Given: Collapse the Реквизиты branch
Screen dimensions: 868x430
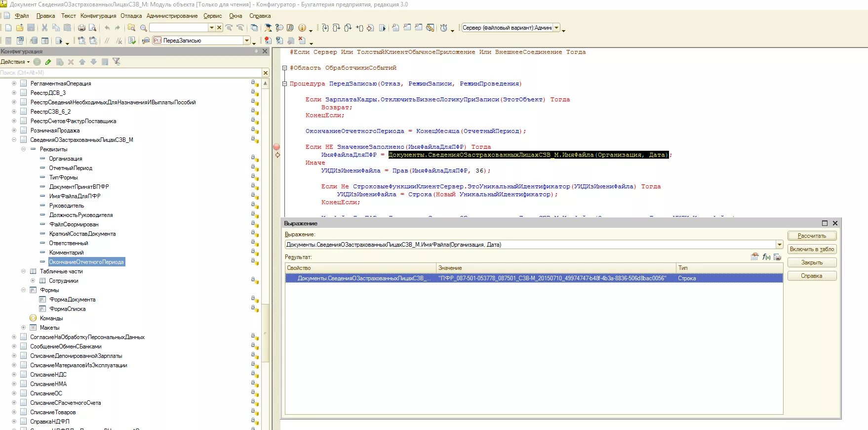Looking at the screenshot, I should pyautogui.click(x=23, y=149).
